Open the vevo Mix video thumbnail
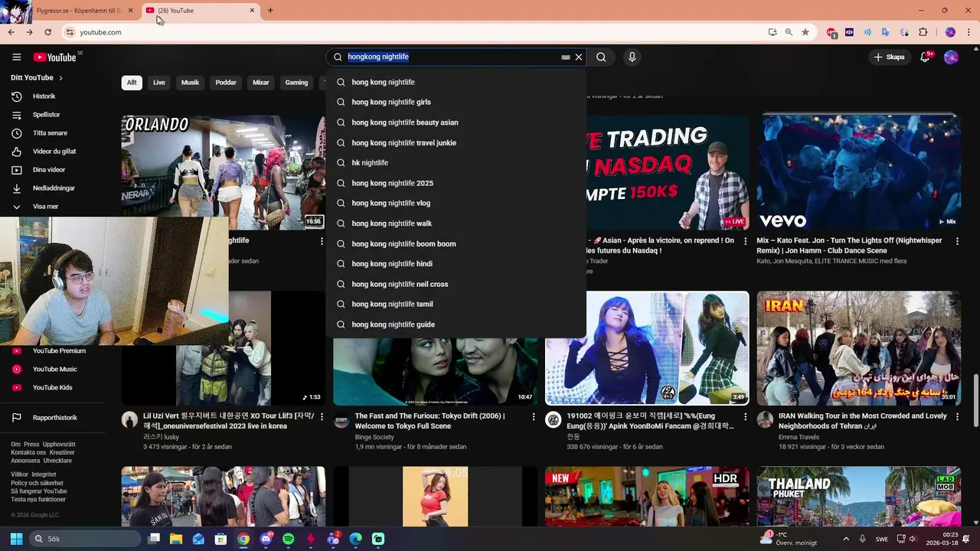This screenshot has width=980, height=551. (x=859, y=172)
